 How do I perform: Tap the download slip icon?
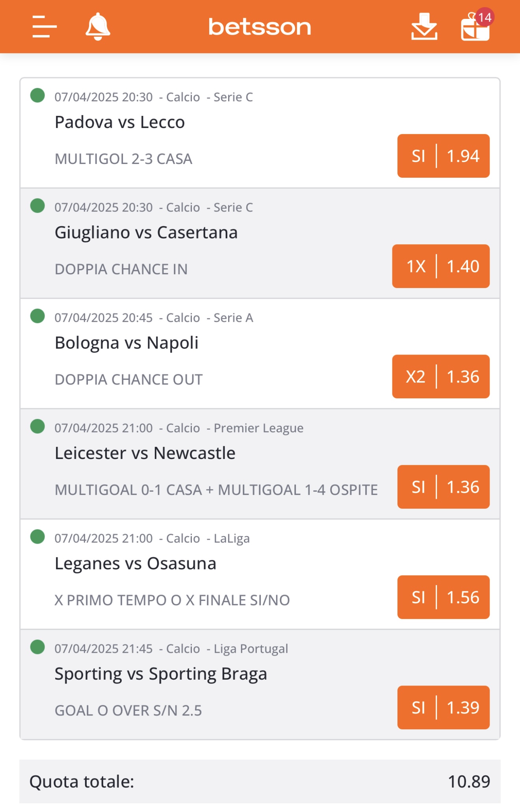tap(424, 26)
